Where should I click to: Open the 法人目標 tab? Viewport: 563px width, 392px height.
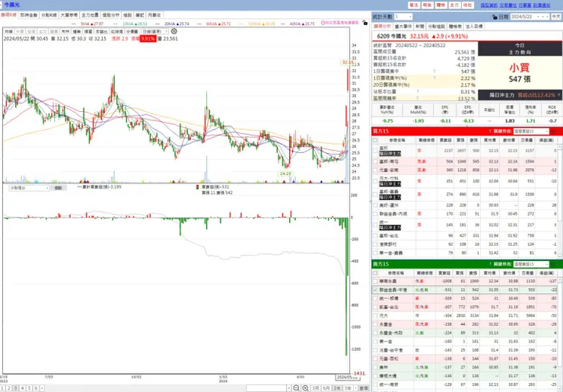474,27
